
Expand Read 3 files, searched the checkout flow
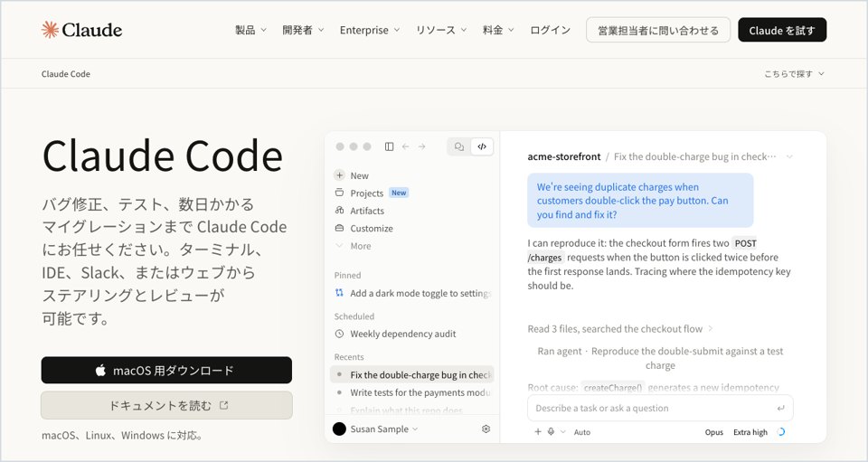tap(620, 329)
